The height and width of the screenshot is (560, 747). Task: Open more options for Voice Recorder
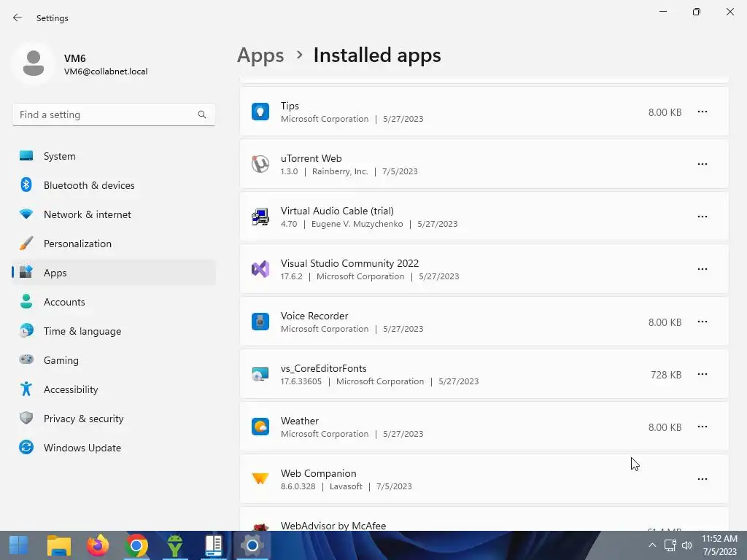703,322
